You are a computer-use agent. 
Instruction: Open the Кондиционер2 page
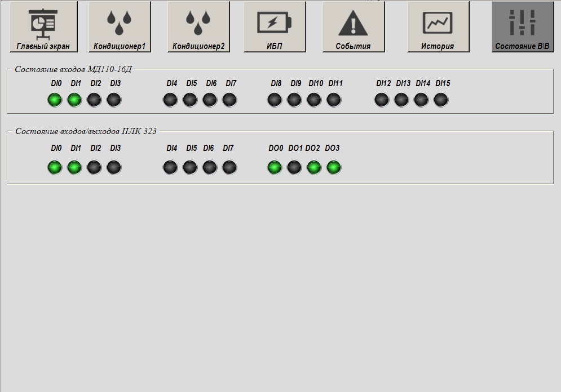point(198,27)
